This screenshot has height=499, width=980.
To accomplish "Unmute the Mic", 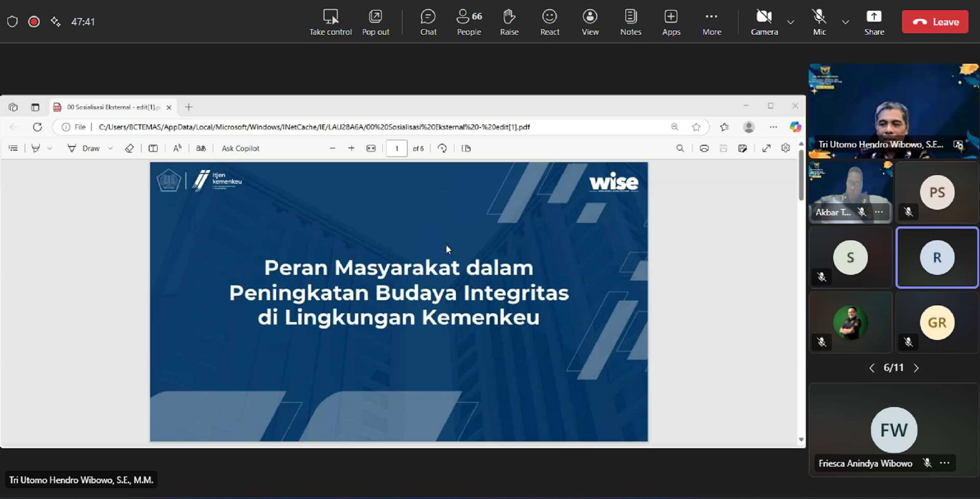I will [819, 22].
